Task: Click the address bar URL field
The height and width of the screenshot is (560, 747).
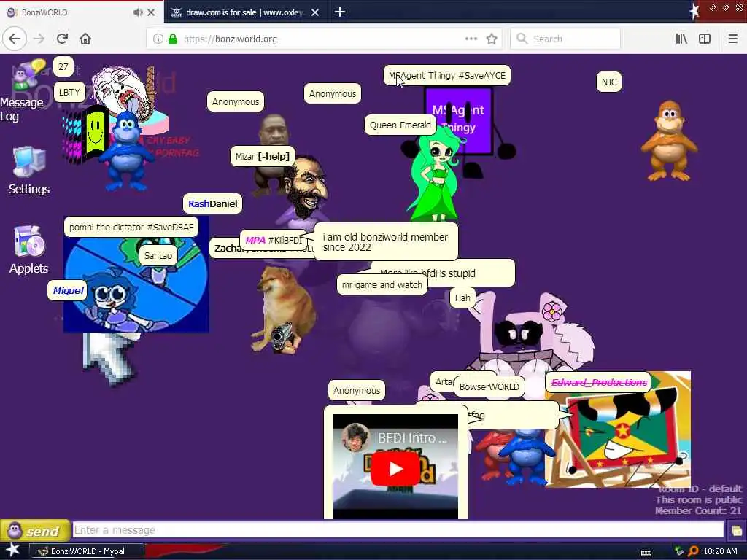Action: pyautogui.click(x=324, y=39)
